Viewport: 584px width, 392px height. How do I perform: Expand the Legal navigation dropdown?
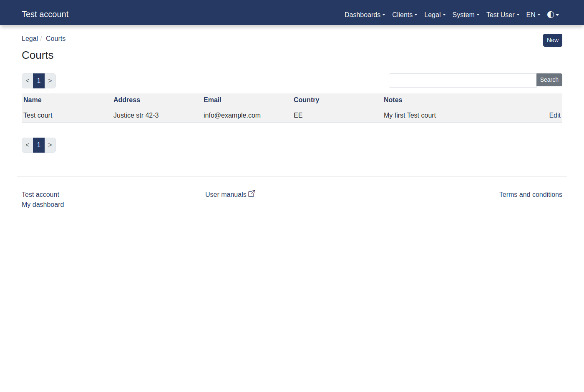(435, 15)
